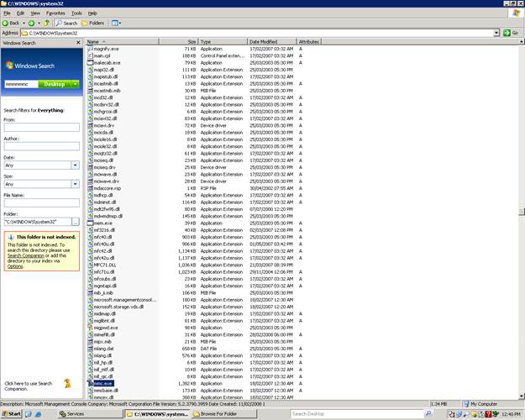Click the green Forward arrow button
525x420 pixels.
[31, 24]
